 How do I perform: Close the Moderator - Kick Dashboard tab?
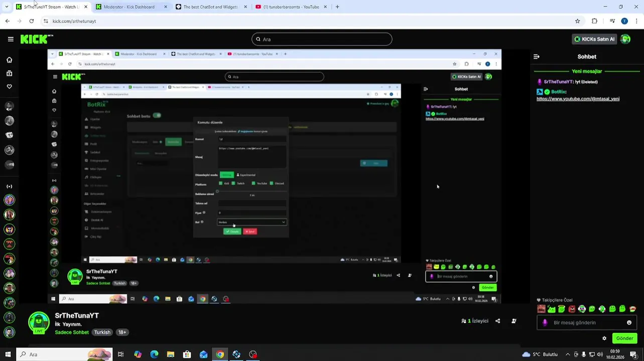[166, 7]
